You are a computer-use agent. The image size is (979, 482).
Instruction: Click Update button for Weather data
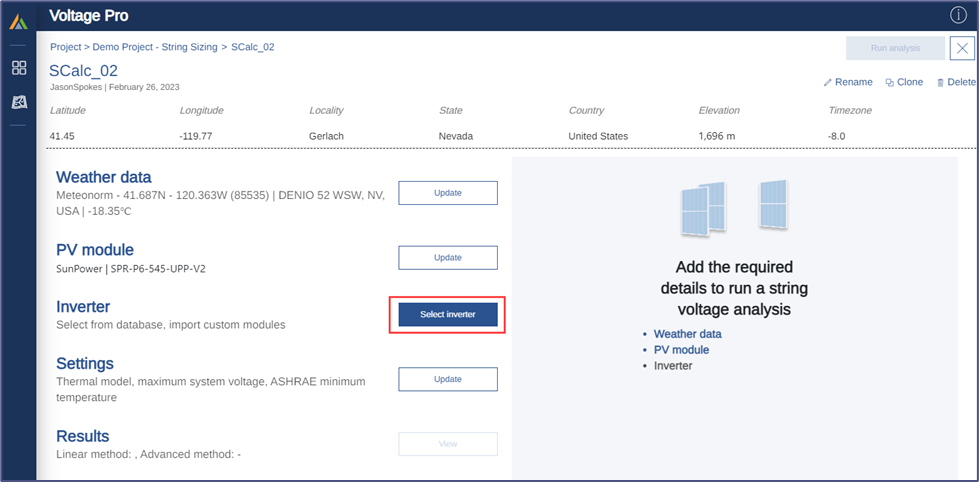(448, 193)
